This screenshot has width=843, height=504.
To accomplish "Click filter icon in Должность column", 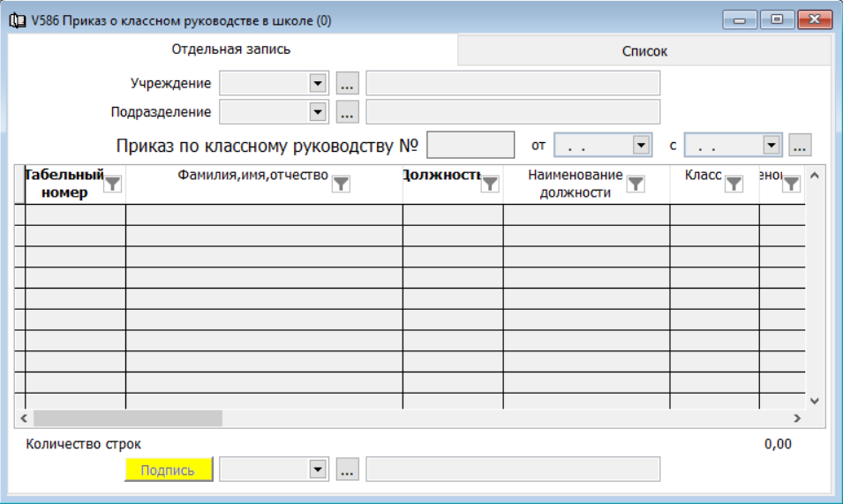I will (490, 184).
